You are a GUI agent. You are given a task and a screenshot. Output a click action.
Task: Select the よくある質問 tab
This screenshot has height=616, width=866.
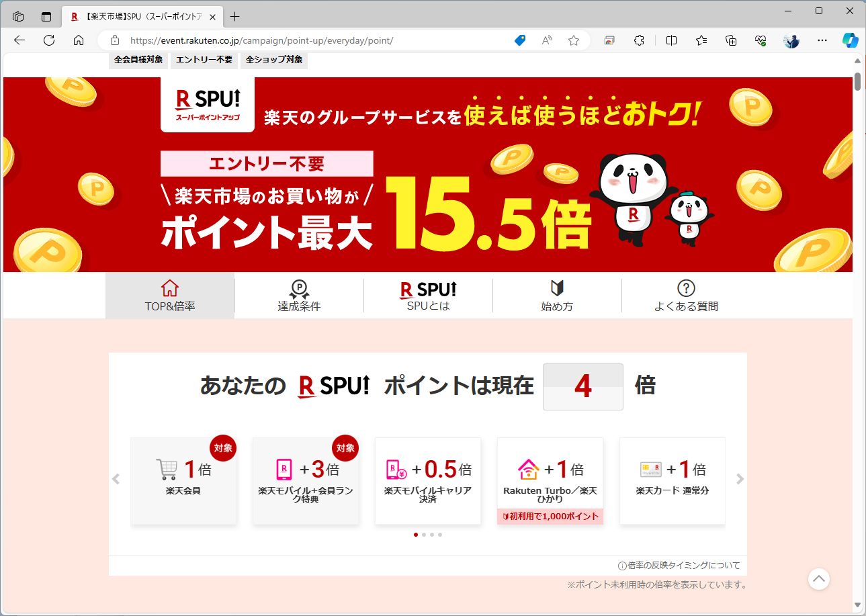coord(686,296)
